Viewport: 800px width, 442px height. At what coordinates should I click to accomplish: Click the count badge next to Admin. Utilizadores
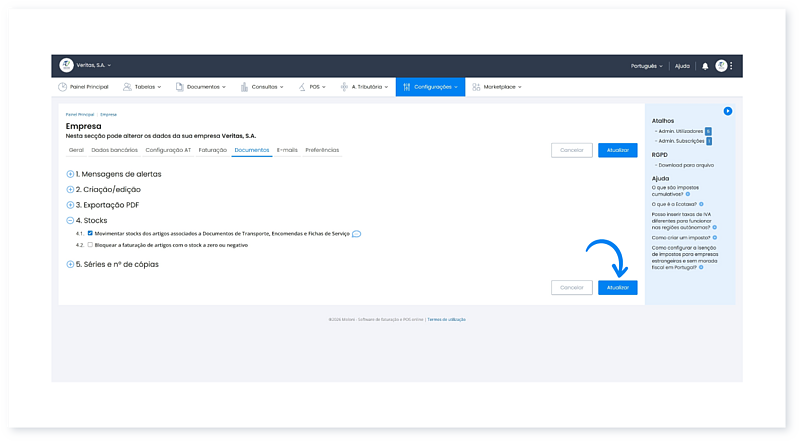pos(708,132)
